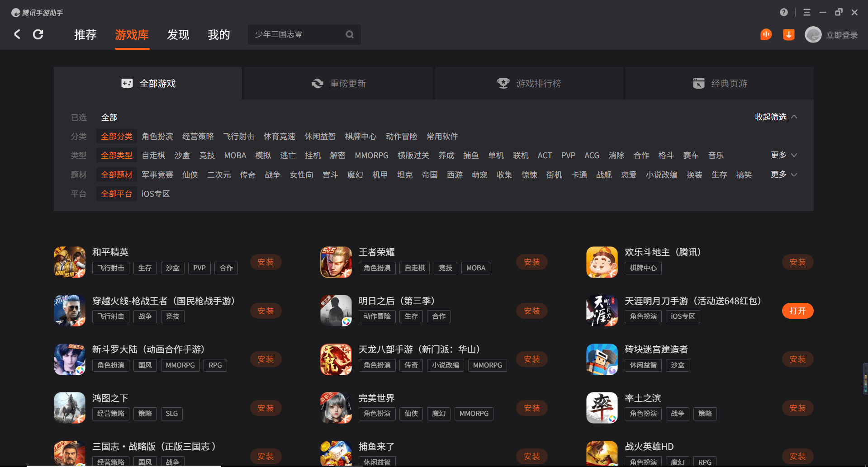Click the refresh icon
Viewport: 868px width, 467px height.
point(38,34)
